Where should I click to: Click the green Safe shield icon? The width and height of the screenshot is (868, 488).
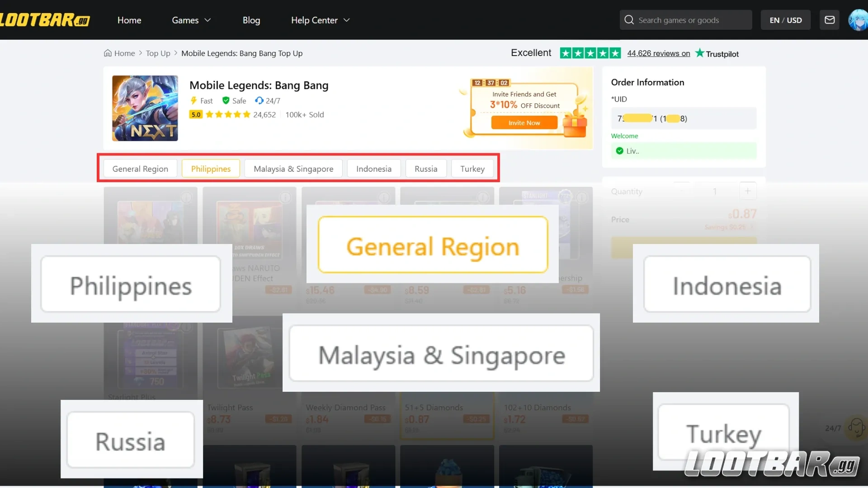click(226, 100)
